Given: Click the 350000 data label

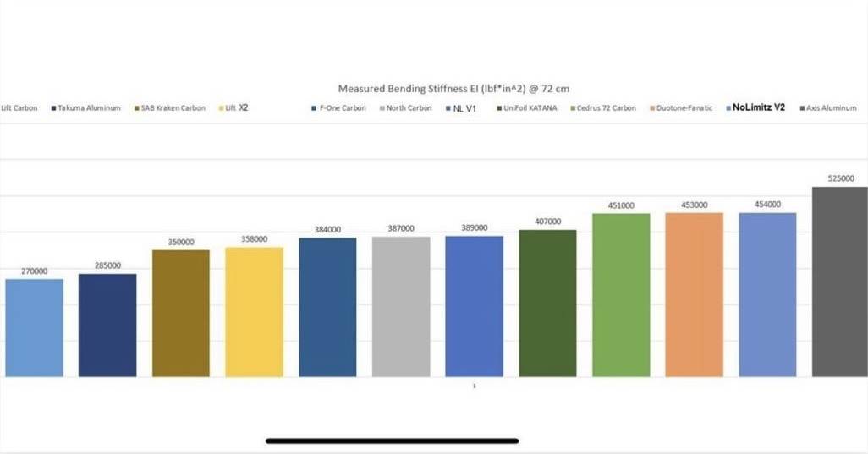Looking at the screenshot, I should pyautogui.click(x=181, y=242).
